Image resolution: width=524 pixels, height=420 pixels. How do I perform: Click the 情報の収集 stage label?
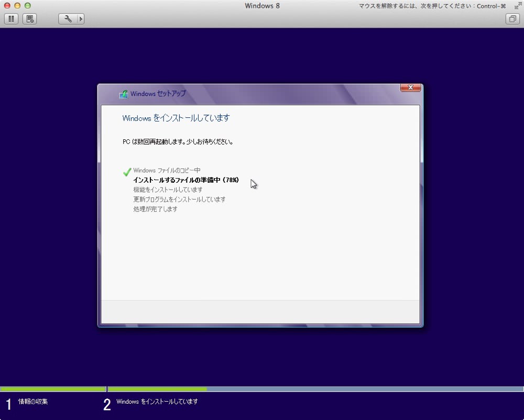coord(32,401)
